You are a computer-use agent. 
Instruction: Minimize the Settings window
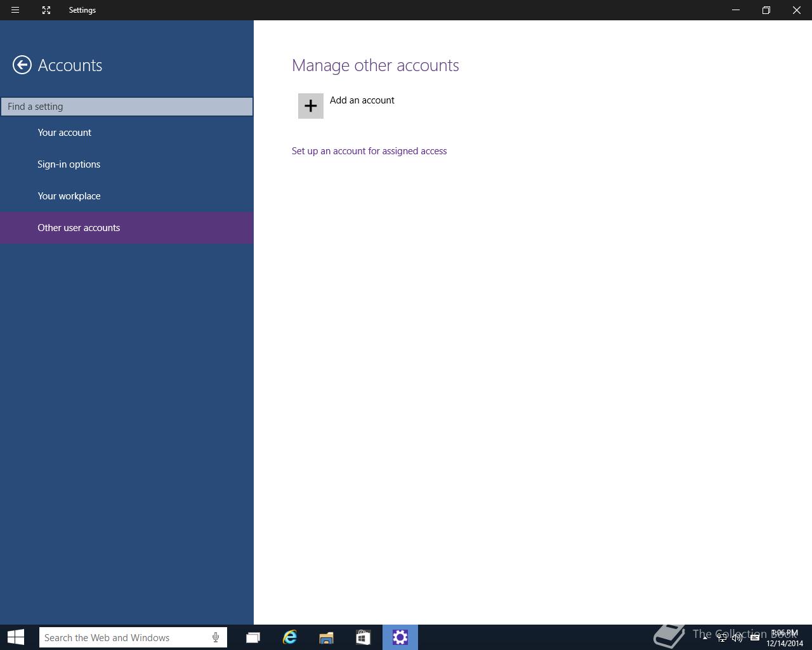[736, 10]
